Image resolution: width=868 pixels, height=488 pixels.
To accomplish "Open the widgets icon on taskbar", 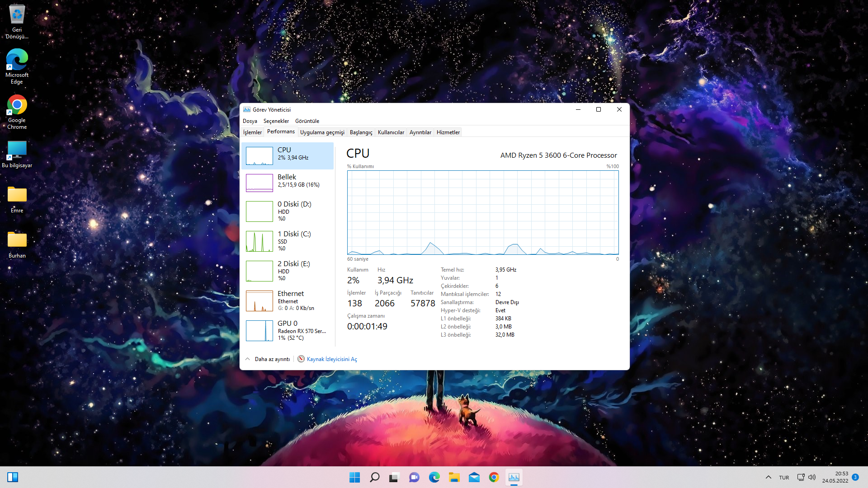I will coord(13,478).
